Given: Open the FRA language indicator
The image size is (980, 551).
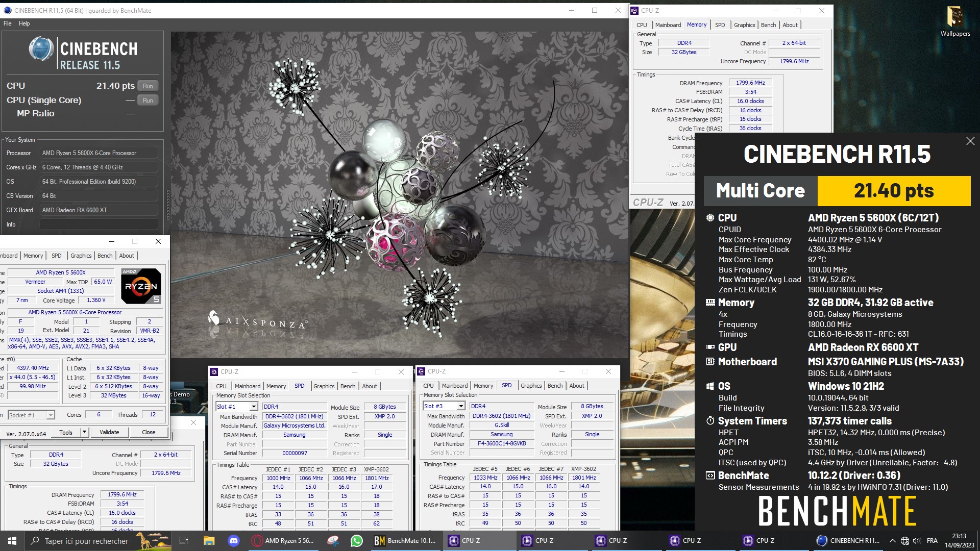Looking at the screenshot, I should point(932,541).
